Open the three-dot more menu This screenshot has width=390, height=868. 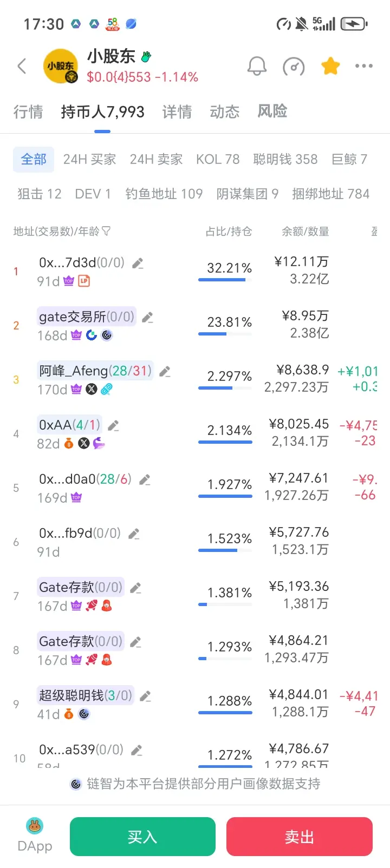click(x=364, y=66)
